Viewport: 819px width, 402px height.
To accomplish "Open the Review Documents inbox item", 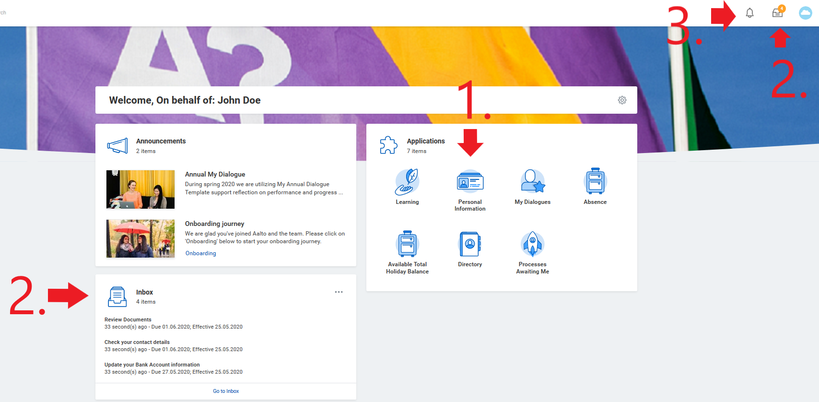I will click(x=126, y=320).
